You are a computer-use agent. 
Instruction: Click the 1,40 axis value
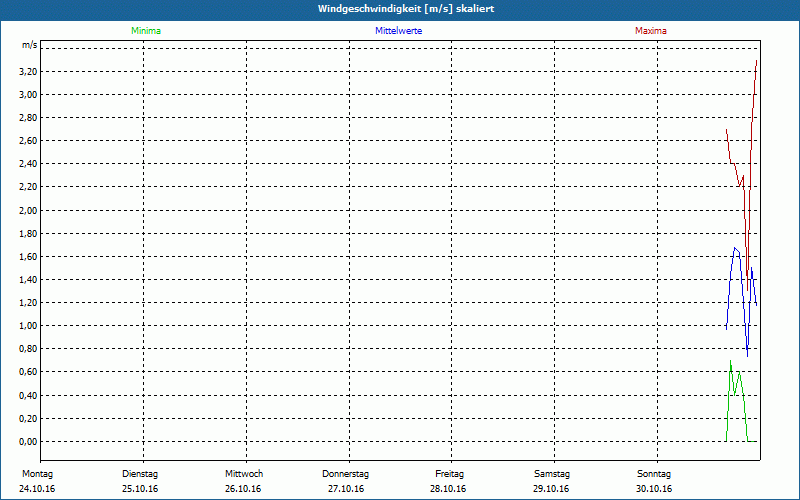tap(28, 280)
